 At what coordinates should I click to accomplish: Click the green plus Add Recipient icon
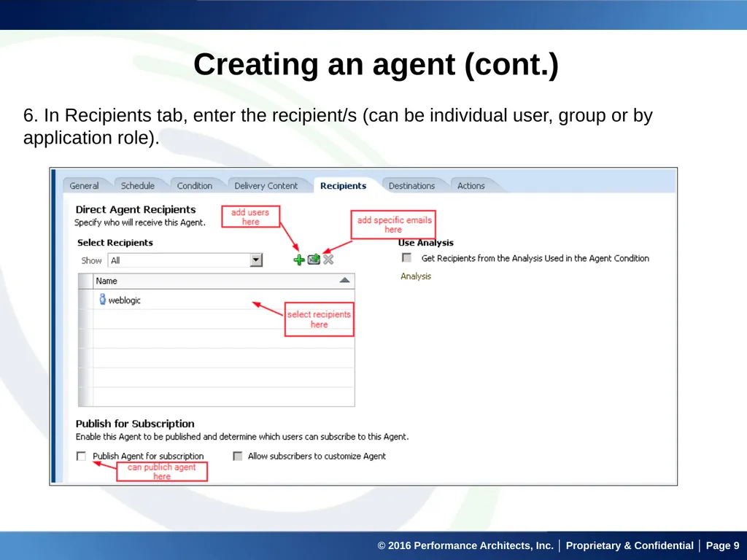click(298, 260)
